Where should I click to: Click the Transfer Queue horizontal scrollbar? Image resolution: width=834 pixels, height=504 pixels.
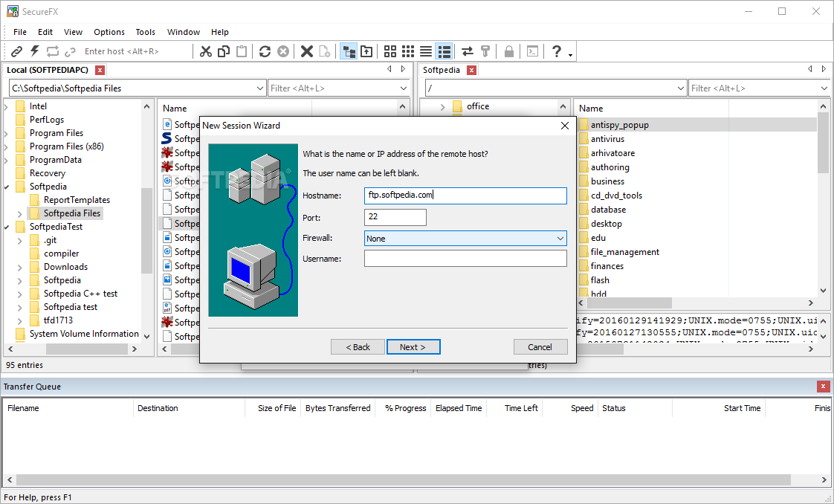(404, 479)
